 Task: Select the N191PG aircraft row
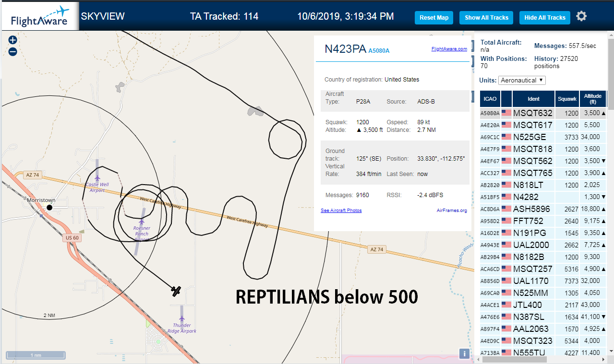click(543, 233)
